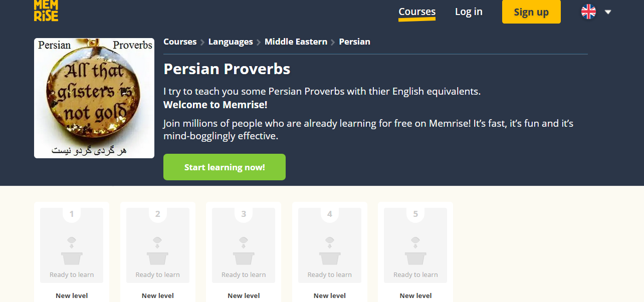This screenshot has height=302, width=644.
Task: Navigate to Middle Eastern breadcrumb
Action: point(296,42)
